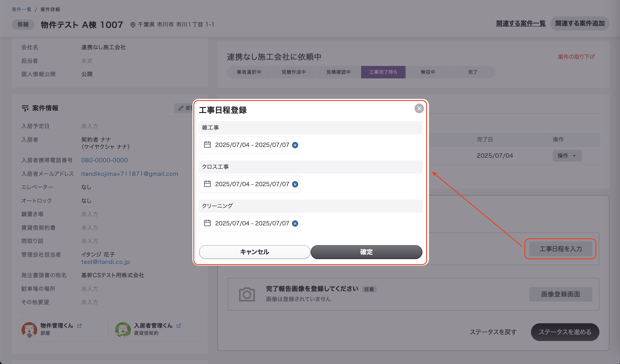Image resolution: width=620 pixels, height=364 pixels.
Task: Close the 工事日程登録 dialog with X icon
Action: [x=419, y=108]
